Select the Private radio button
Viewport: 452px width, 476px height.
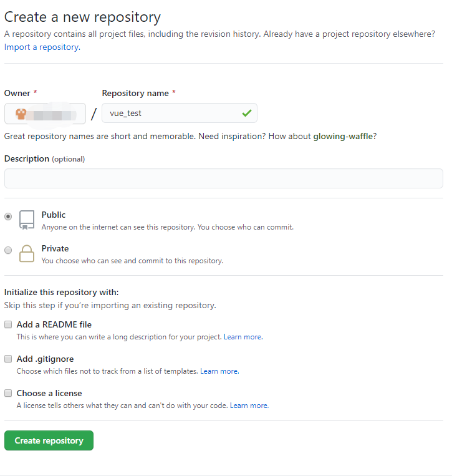coord(8,250)
